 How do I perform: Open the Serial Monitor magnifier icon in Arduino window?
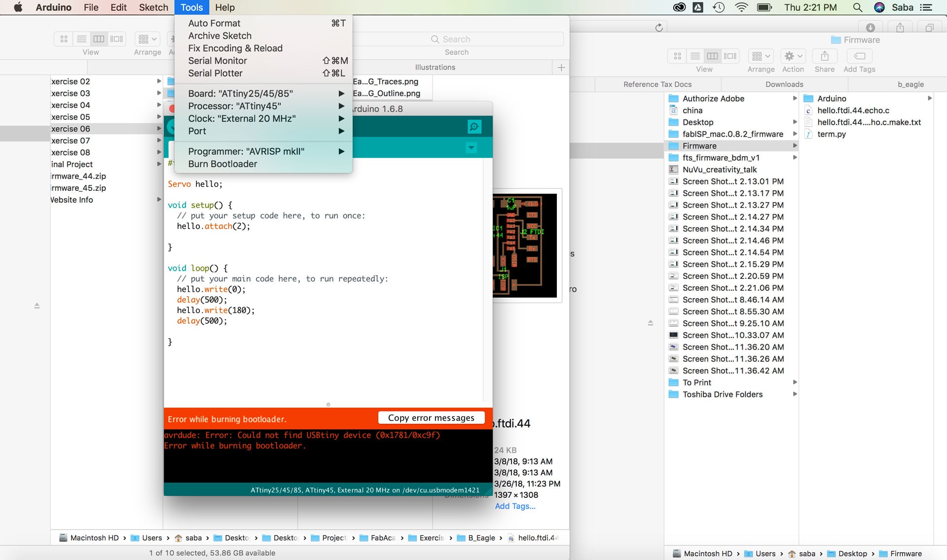click(x=474, y=127)
